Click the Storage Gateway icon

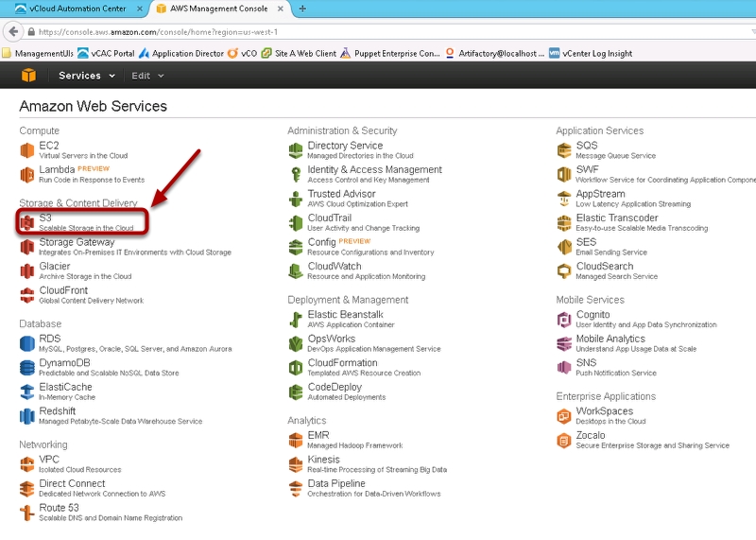pos(27,247)
